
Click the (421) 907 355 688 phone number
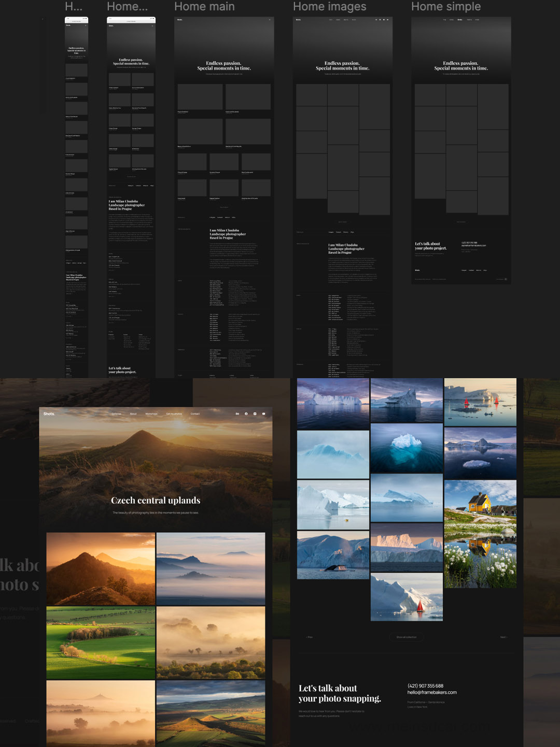pos(425,686)
